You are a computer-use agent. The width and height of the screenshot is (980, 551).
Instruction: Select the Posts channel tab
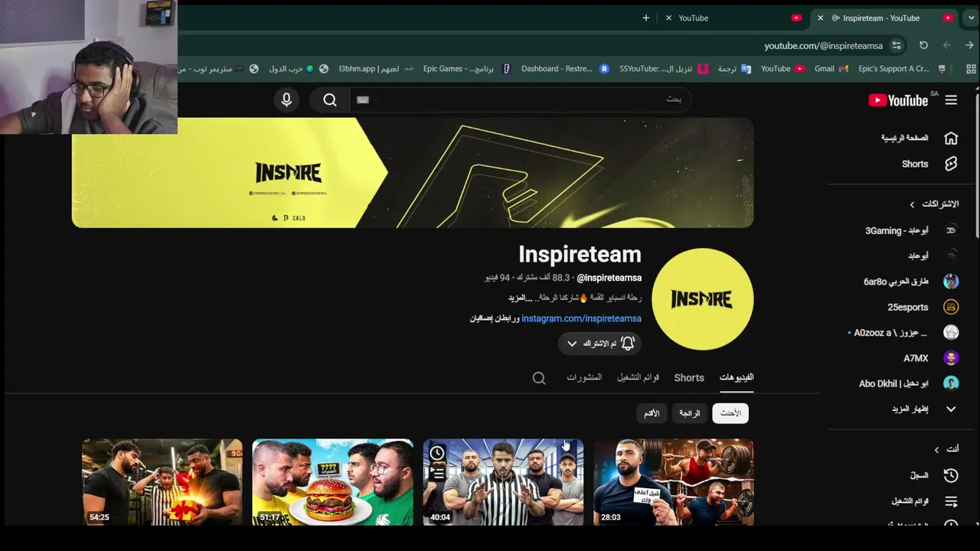coord(584,377)
